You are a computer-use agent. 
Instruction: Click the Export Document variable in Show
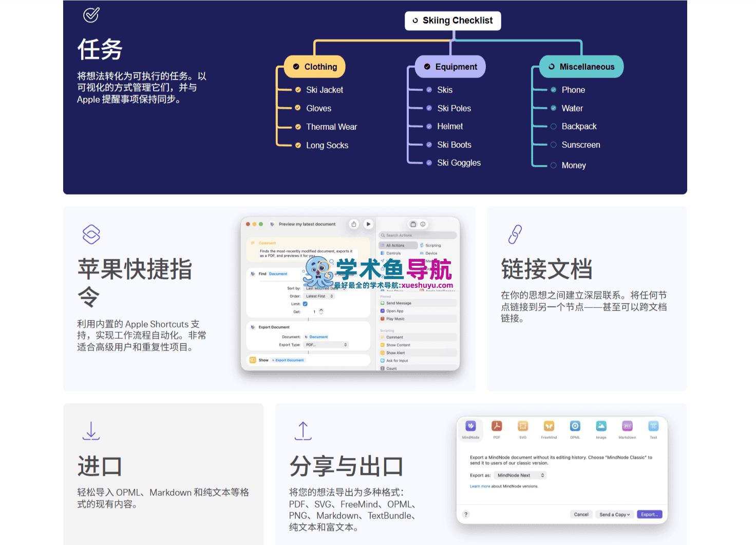(x=288, y=360)
